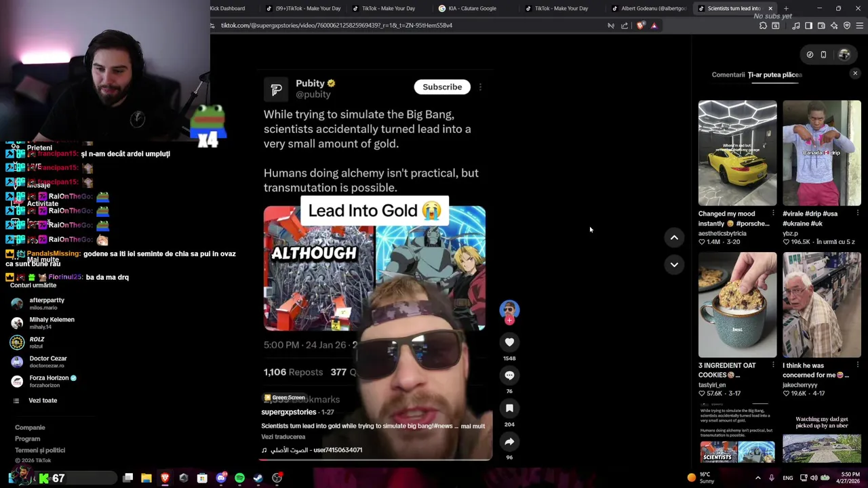Click the Program footer link
The width and height of the screenshot is (868, 488).
pyautogui.click(x=28, y=439)
